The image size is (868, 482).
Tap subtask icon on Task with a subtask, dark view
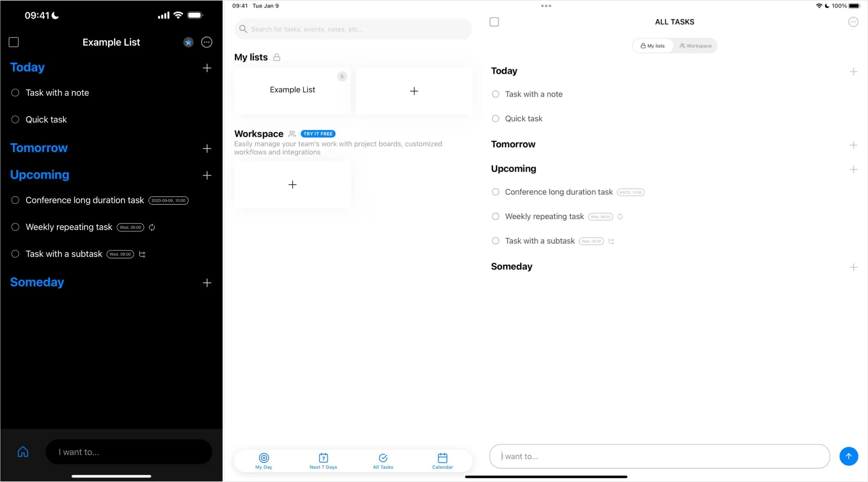[142, 254]
